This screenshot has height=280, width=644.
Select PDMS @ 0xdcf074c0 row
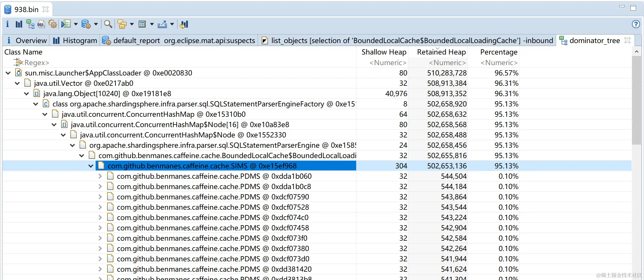pos(317,217)
